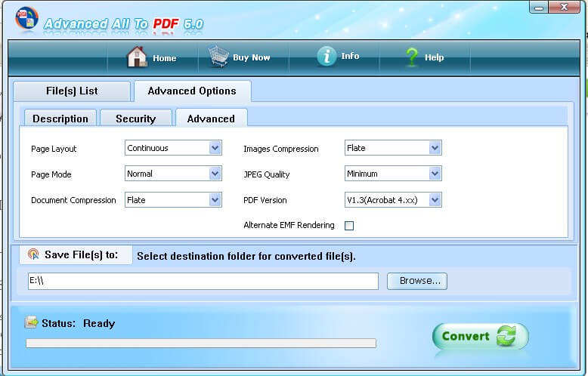Click the Info label in the toolbar
The image size is (588, 376).
click(350, 56)
